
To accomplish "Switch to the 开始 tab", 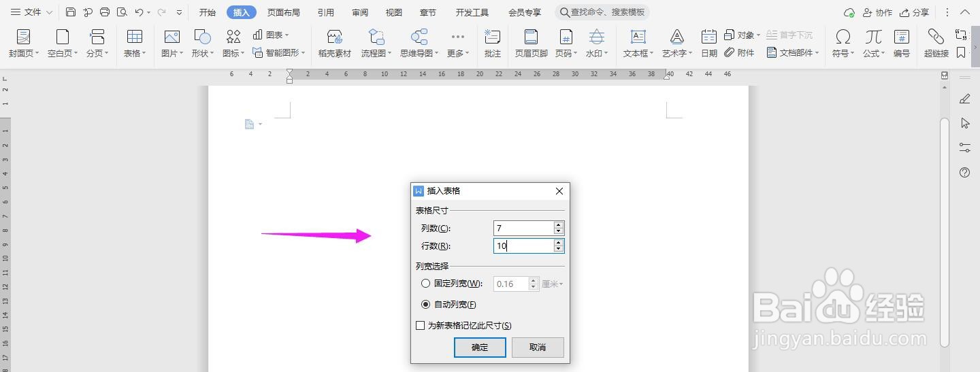I will pyautogui.click(x=208, y=12).
